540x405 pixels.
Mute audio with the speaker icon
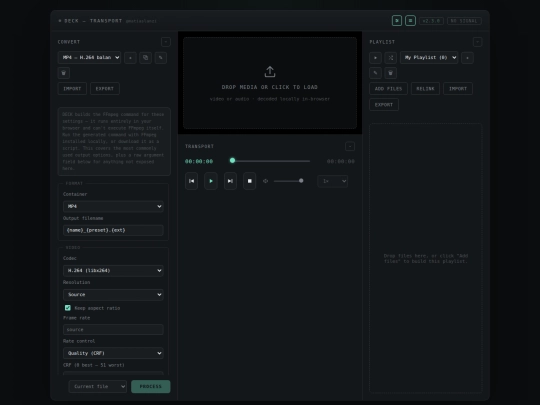(266, 181)
